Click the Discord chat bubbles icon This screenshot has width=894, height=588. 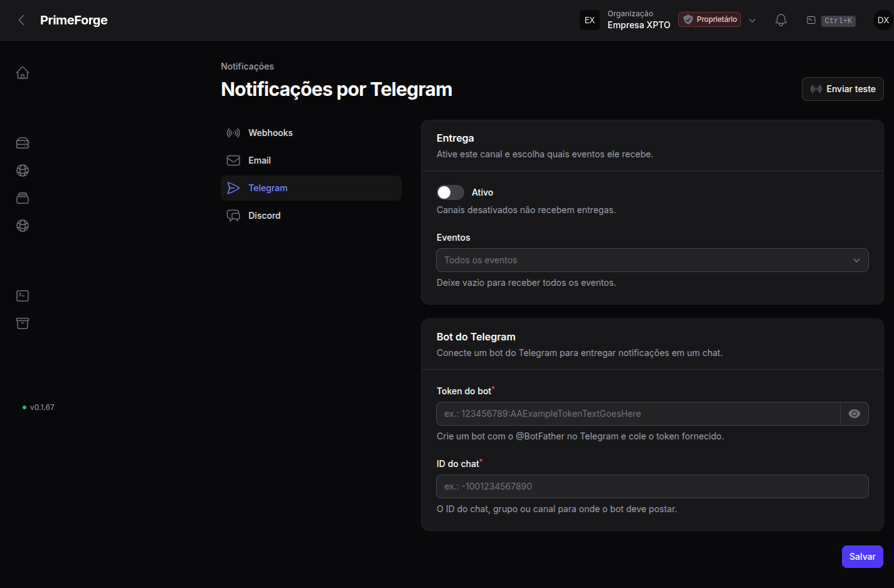pos(233,216)
